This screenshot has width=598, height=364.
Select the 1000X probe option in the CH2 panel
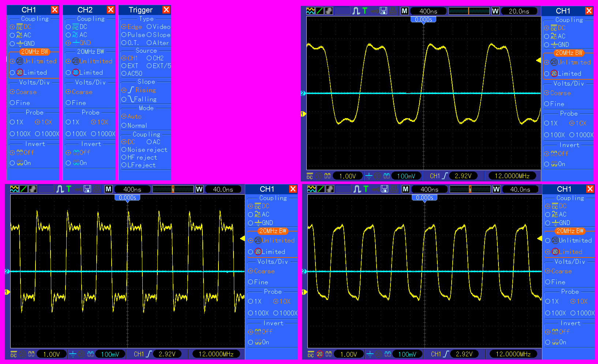(103, 134)
